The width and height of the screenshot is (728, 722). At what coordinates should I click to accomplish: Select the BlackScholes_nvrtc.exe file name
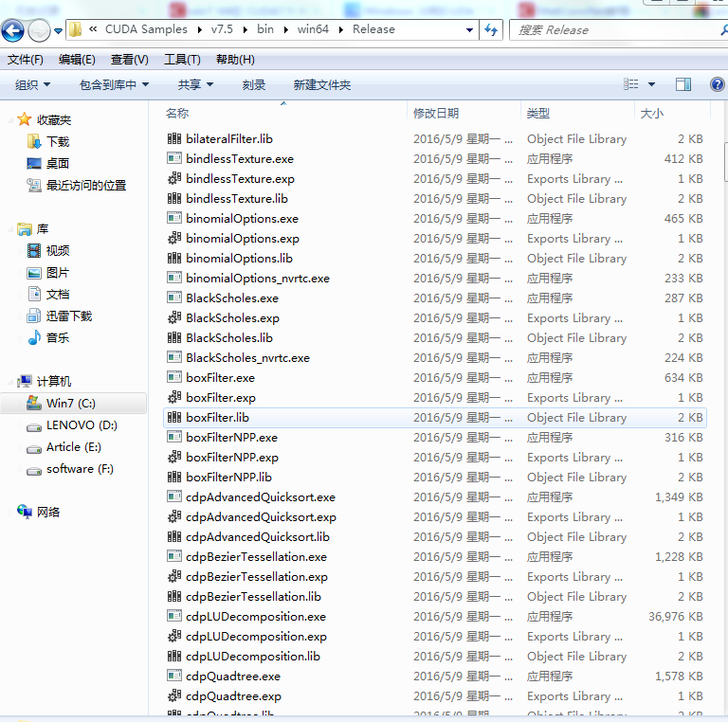pyautogui.click(x=247, y=358)
